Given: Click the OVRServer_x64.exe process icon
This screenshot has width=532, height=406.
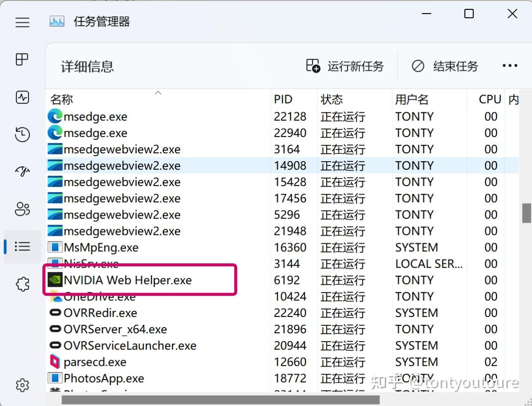Looking at the screenshot, I should click(x=55, y=329).
